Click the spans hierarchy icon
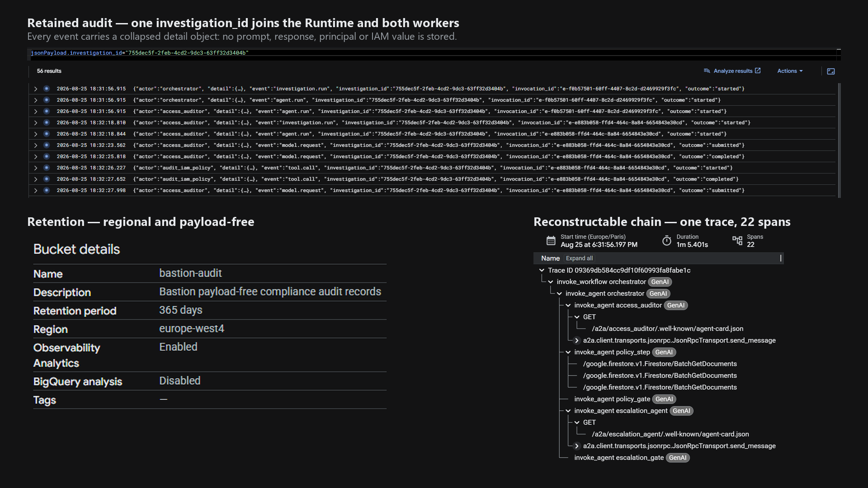868x488 pixels. click(x=737, y=241)
